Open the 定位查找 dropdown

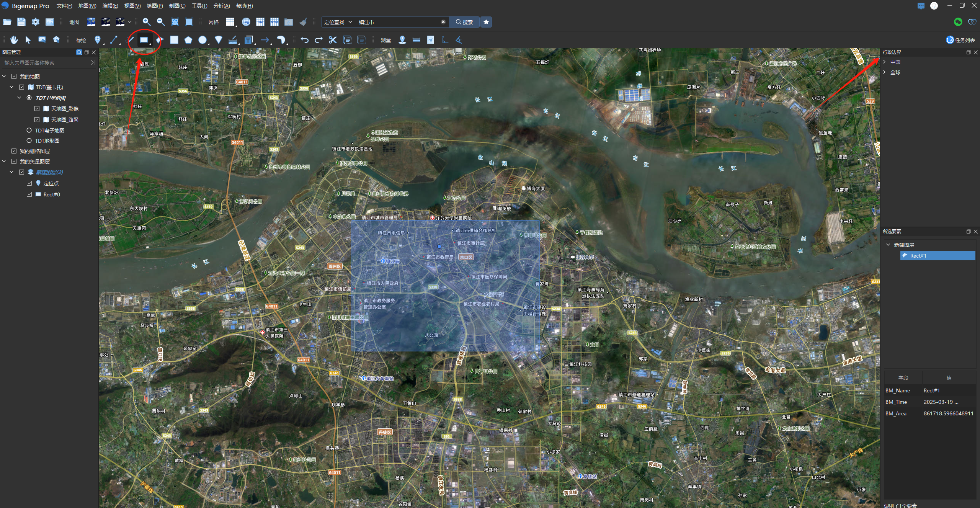338,22
